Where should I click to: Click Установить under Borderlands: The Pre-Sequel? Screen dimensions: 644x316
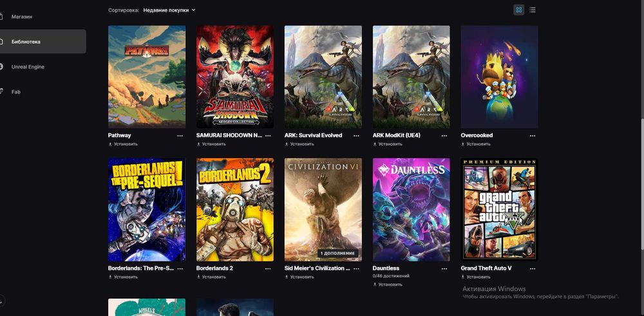coord(123,277)
